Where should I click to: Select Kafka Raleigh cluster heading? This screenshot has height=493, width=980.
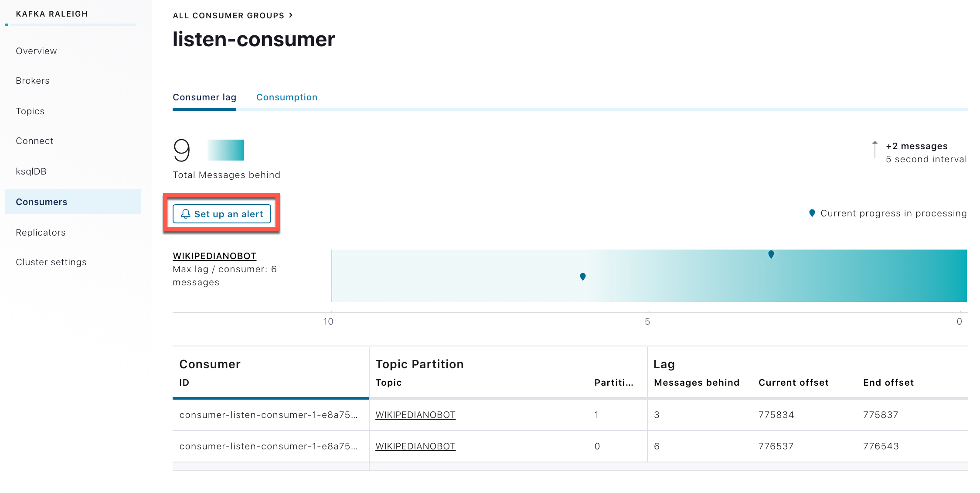[x=52, y=14]
